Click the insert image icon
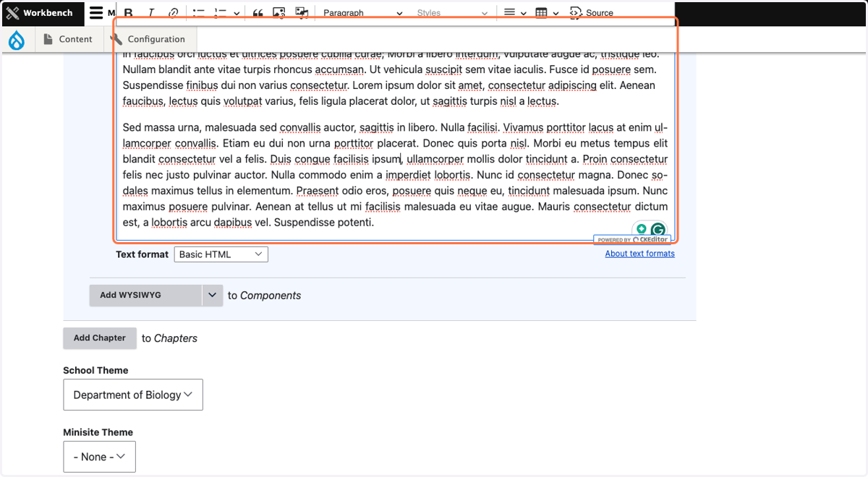Image resolution: width=868 pixels, height=477 pixels. [x=279, y=13]
